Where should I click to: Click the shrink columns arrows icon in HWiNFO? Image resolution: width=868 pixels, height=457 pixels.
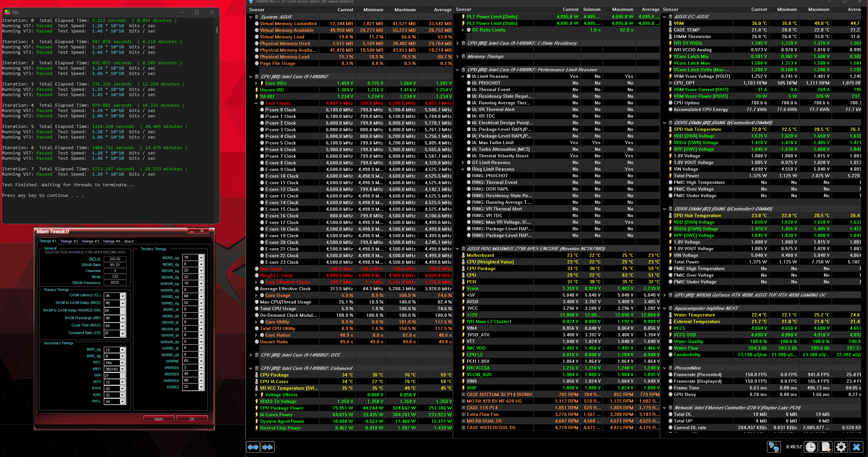(268, 447)
